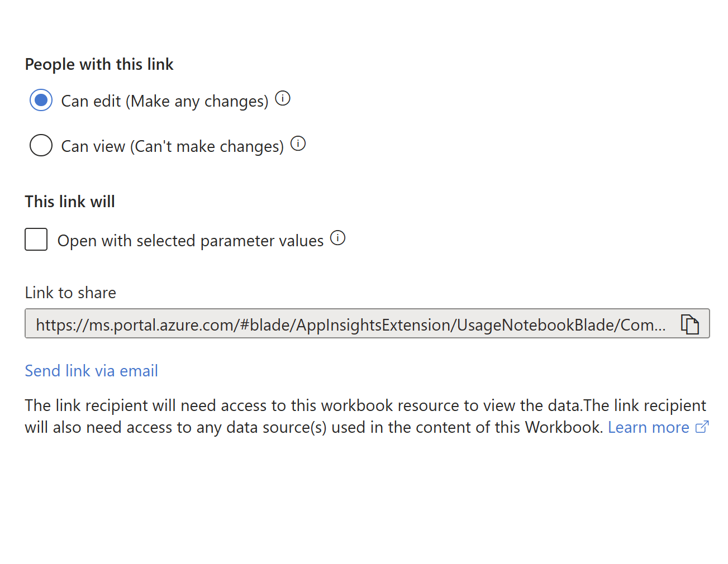728x564 pixels.
Task: Tick the "Open with selected parameter values" checkbox
Action: click(x=36, y=240)
